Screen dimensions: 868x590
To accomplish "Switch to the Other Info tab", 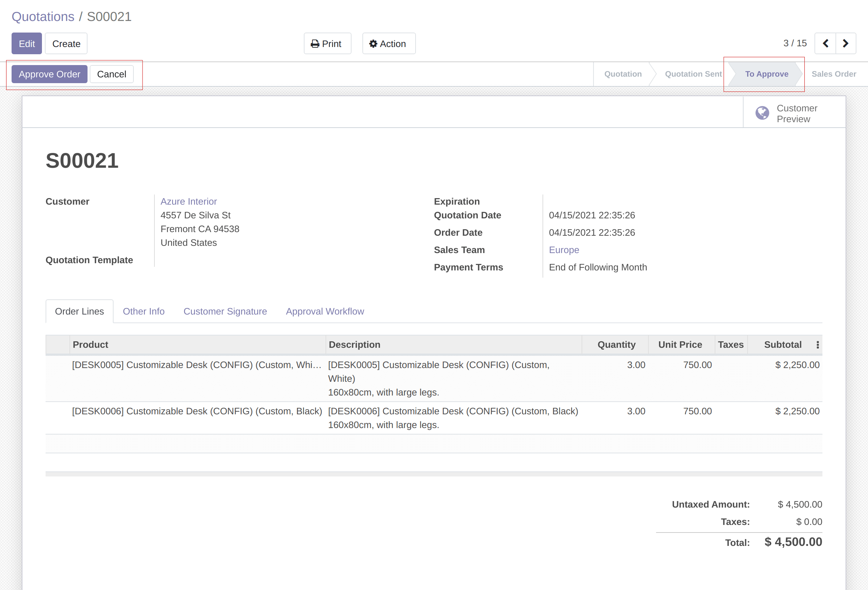I will (x=144, y=311).
